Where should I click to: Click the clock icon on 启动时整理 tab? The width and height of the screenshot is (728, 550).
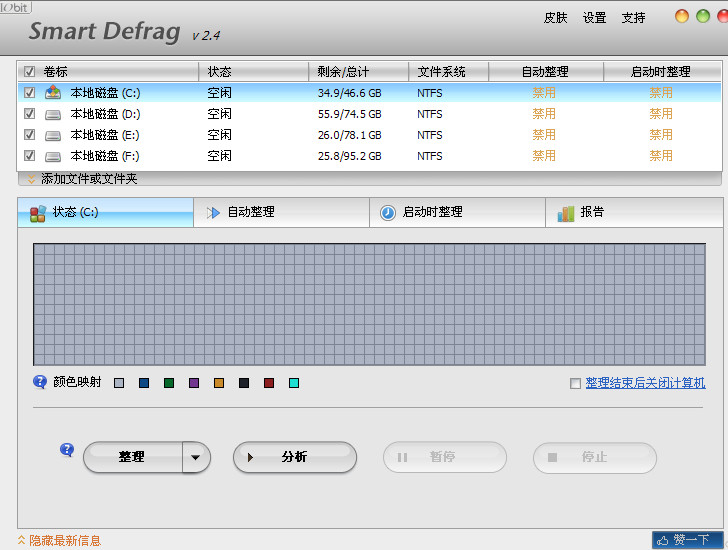[388, 213]
